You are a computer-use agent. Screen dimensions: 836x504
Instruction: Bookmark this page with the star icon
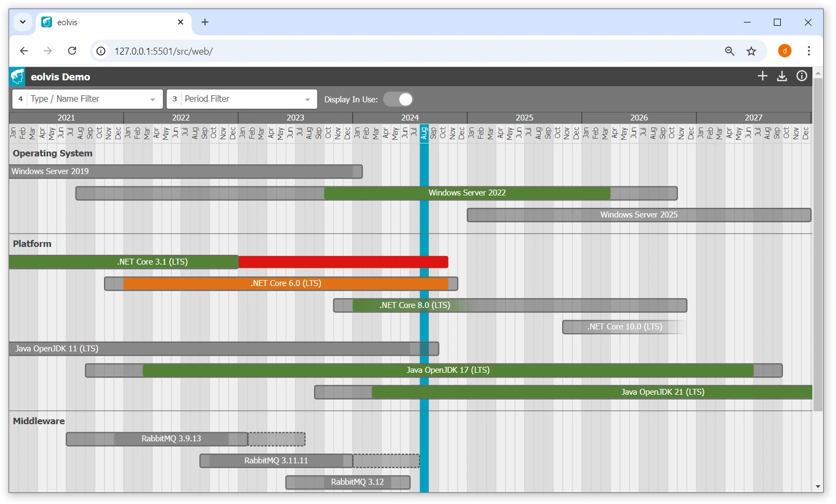coord(751,51)
